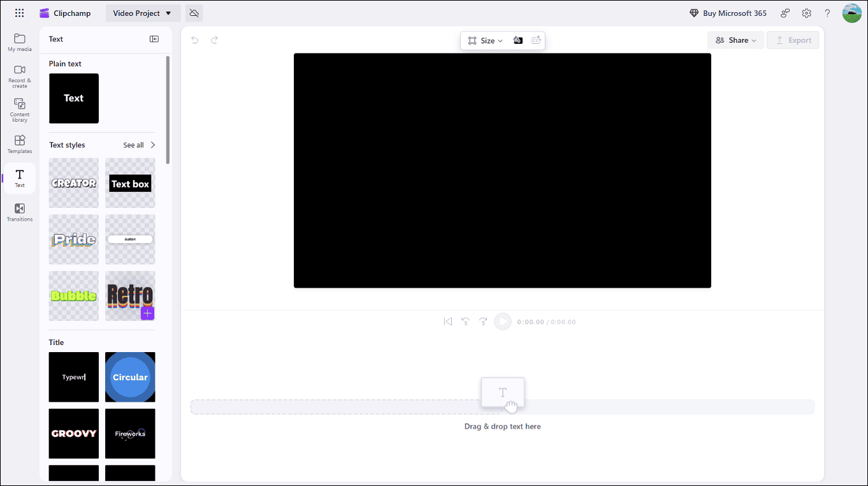Click the play button
This screenshot has height=486, width=868.
[x=503, y=321]
